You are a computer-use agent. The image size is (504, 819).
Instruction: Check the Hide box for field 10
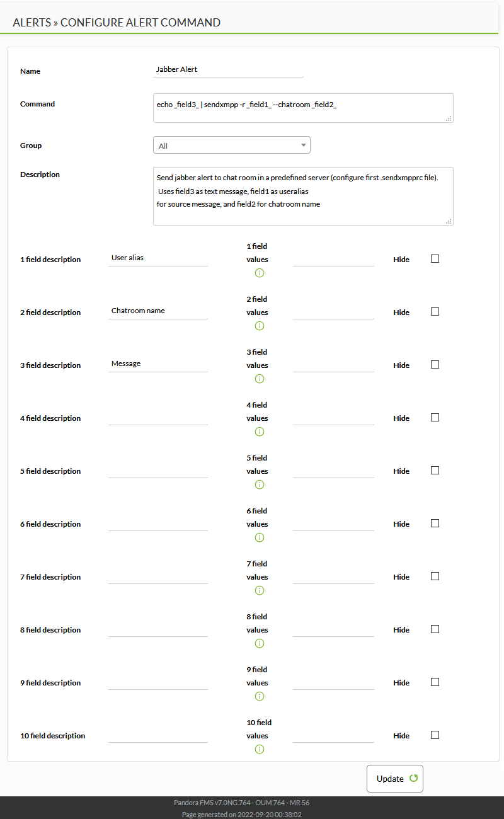point(435,735)
